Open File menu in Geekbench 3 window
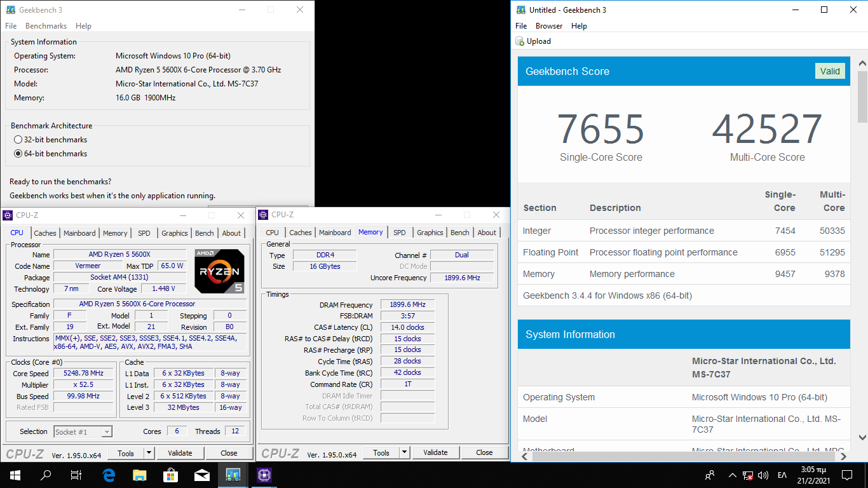Image resolution: width=868 pixels, height=488 pixels. [11, 26]
